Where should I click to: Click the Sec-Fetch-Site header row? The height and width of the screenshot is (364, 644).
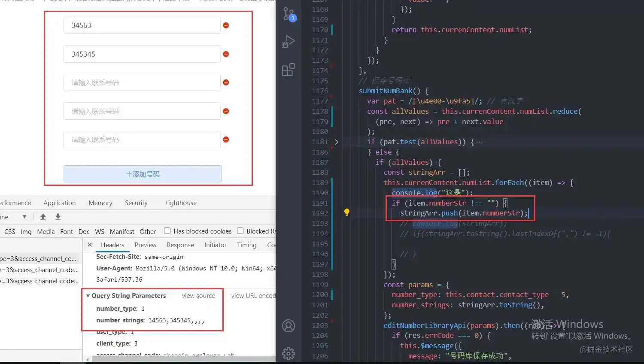(140, 257)
